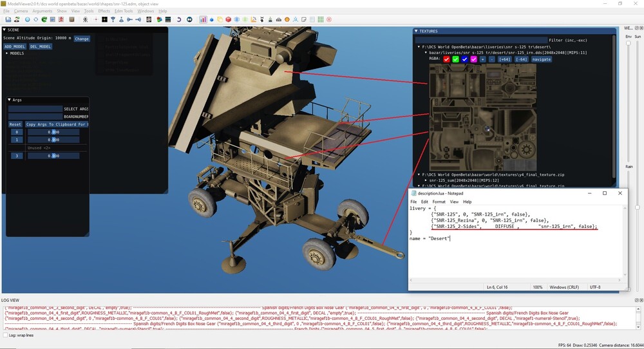Click the green reload icon in toolbar

coord(44,19)
